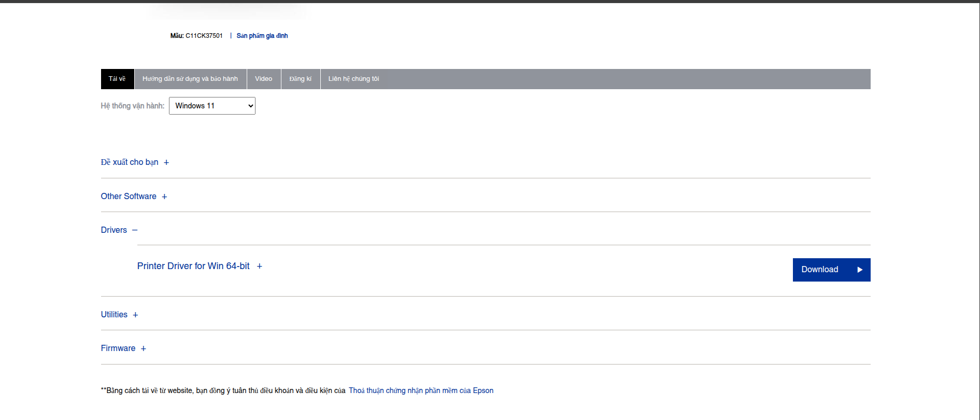Open the Epson software license agreement link
Screen dimensions: 980x420
pos(421,390)
